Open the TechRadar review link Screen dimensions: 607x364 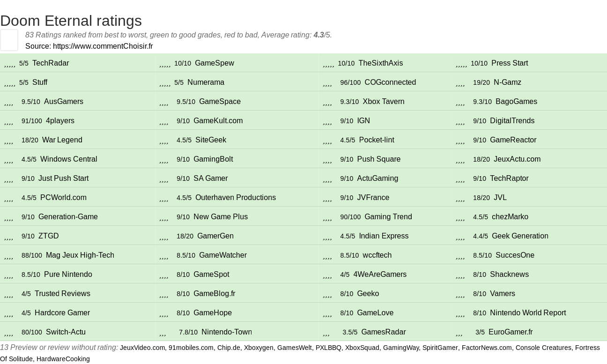pos(51,63)
